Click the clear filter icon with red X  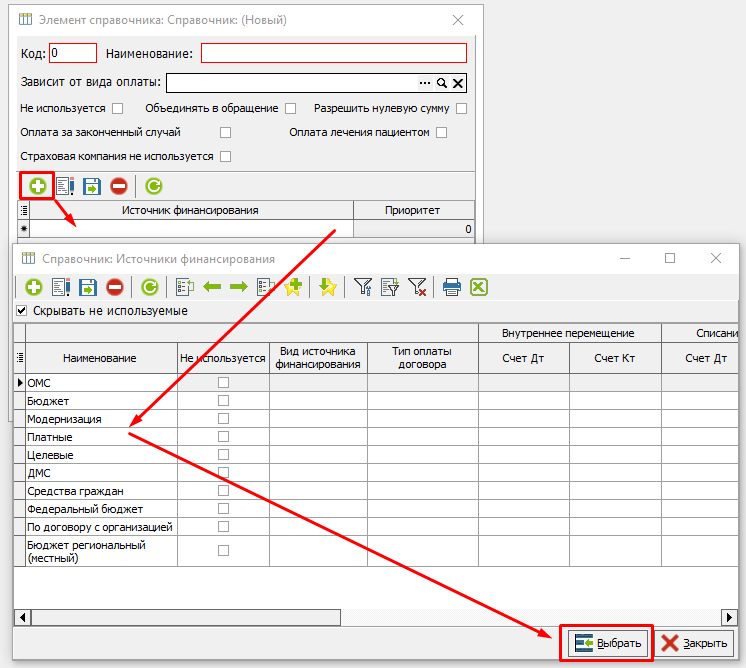[x=417, y=287]
